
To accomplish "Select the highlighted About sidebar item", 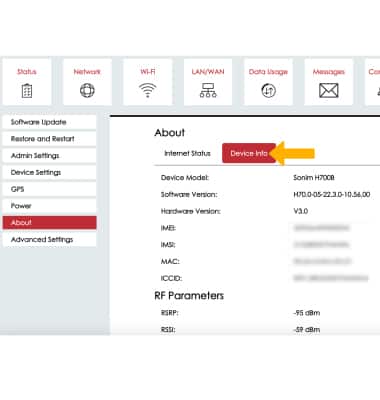I will 49,223.
